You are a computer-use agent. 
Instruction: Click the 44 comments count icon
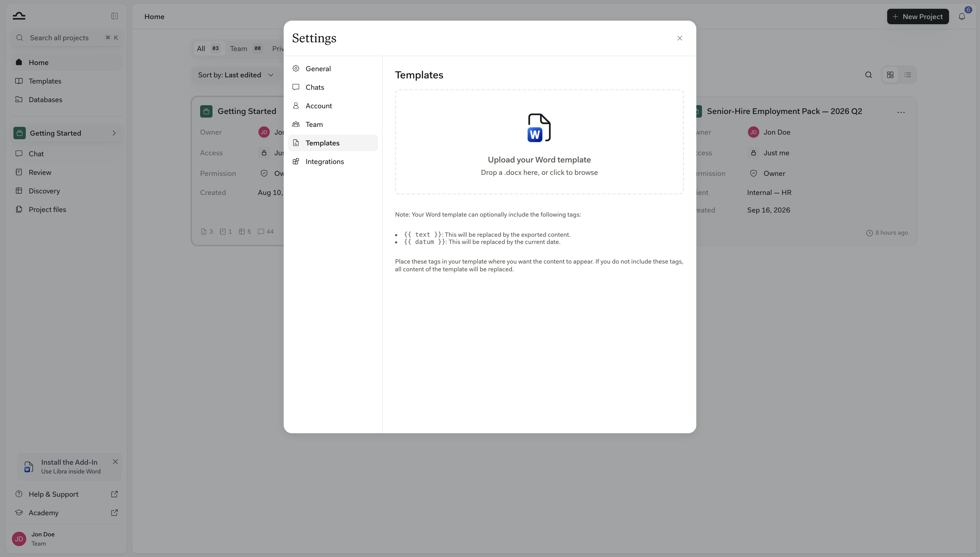tap(261, 232)
